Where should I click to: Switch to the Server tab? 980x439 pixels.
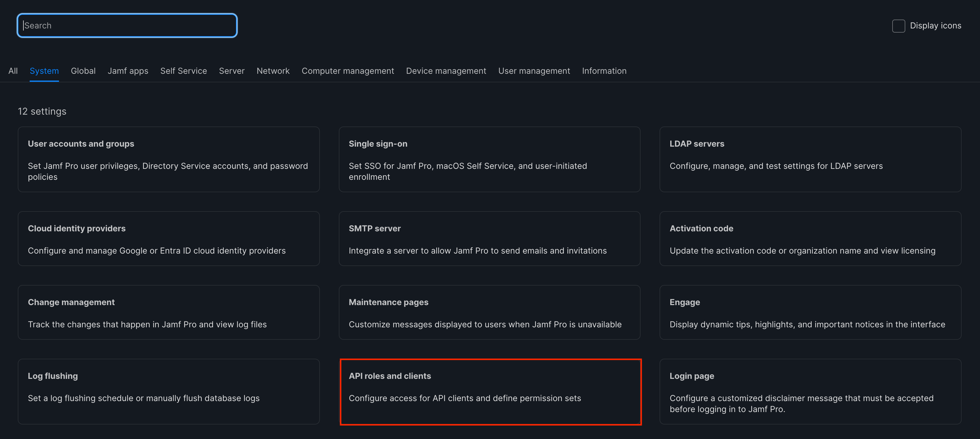(x=232, y=71)
